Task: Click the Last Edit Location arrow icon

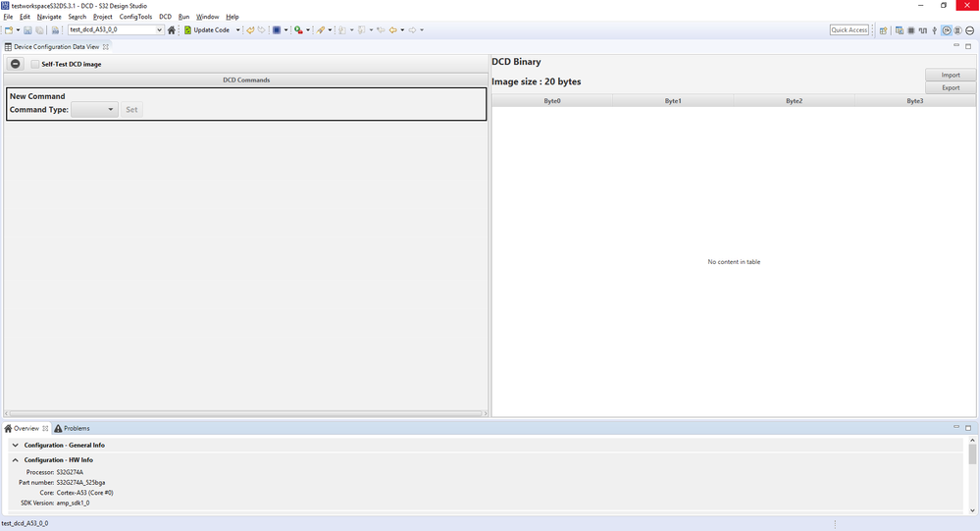Action: pyautogui.click(x=381, y=30)
